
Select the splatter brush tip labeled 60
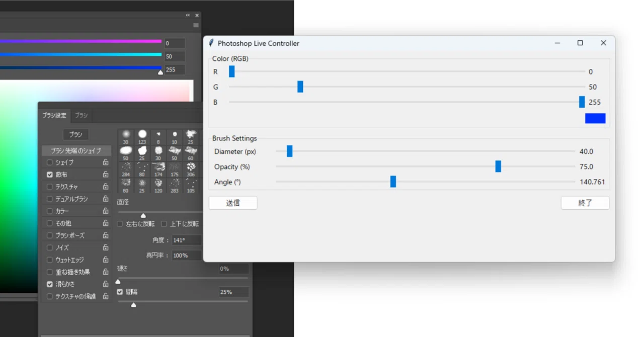[190, 153]
